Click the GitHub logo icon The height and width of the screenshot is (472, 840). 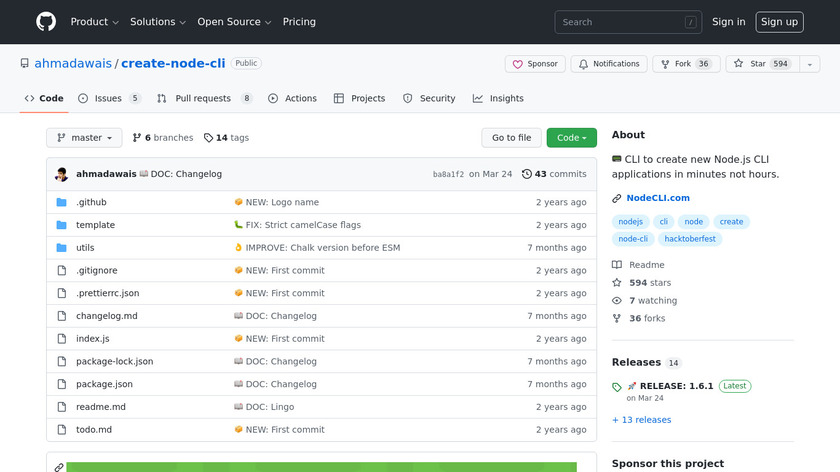click(46, 22)
